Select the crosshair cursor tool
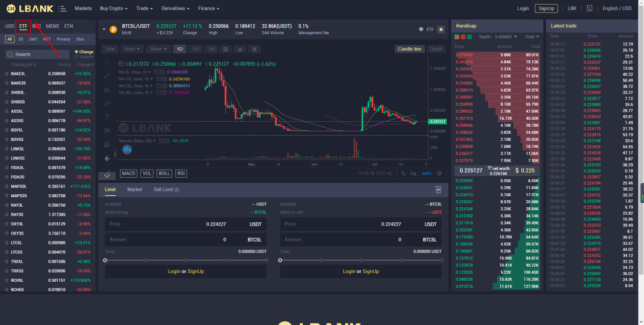This screenshot has width=644, height=325. 107,62
